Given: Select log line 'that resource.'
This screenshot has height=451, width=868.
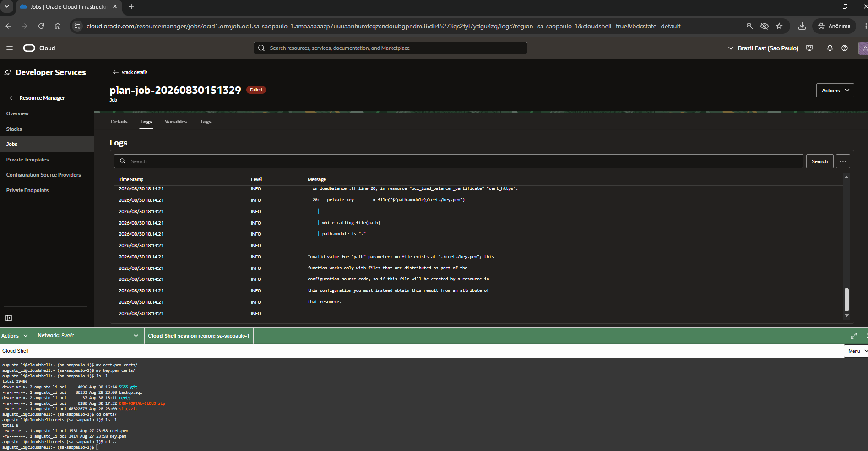Looking at the screenshot, I should (x=325, y=302).
